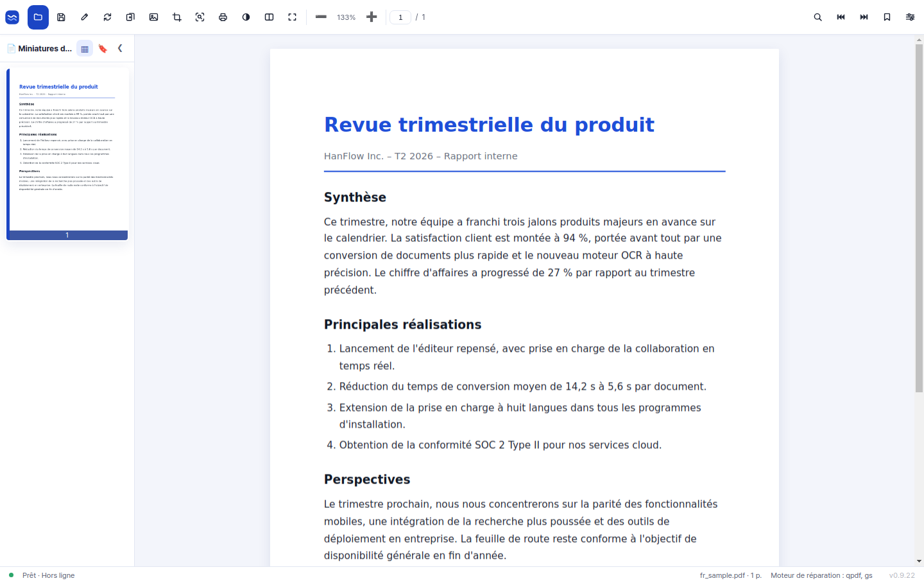
Task: Click the wave app logo icon
Action: coord(12,17)
